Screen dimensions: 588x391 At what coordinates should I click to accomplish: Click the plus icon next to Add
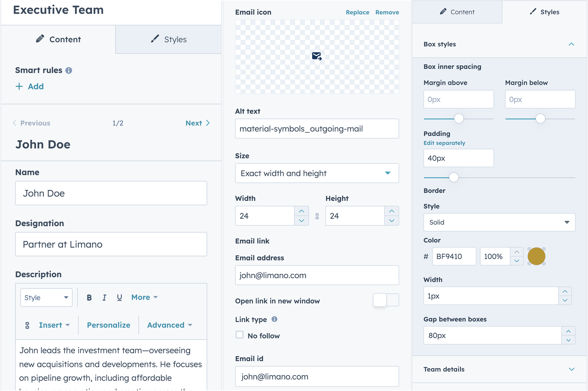tap(19, 86)
